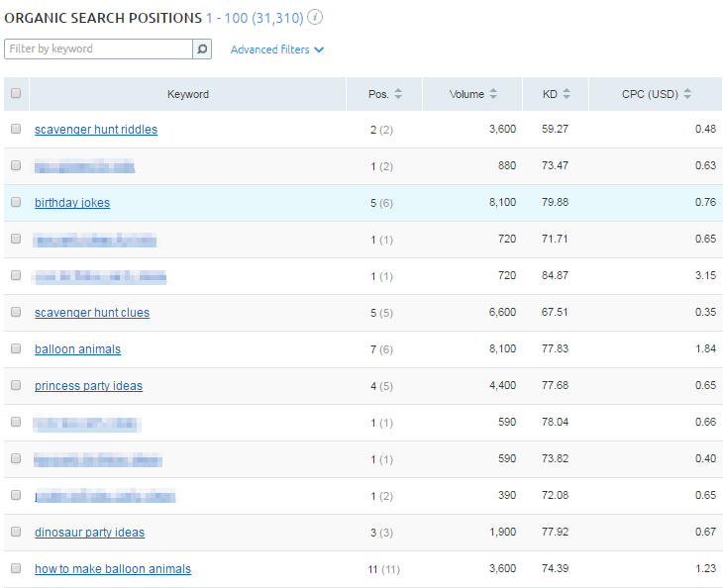Open the princess party ideas link
Image resolution: width=723 pixels, height=588 pixels.
click(88, 386)
